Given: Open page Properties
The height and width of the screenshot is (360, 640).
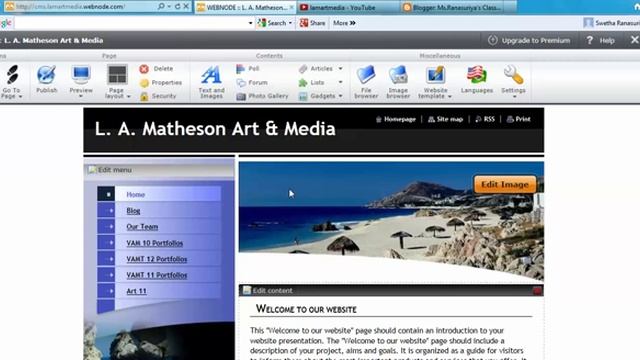Looking at the screenshot, I should 161,82.
